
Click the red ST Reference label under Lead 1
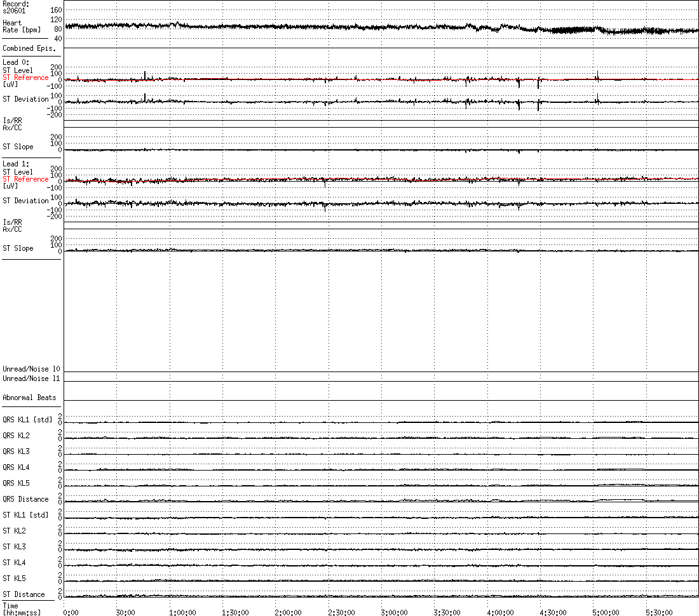tap(25, 179)
